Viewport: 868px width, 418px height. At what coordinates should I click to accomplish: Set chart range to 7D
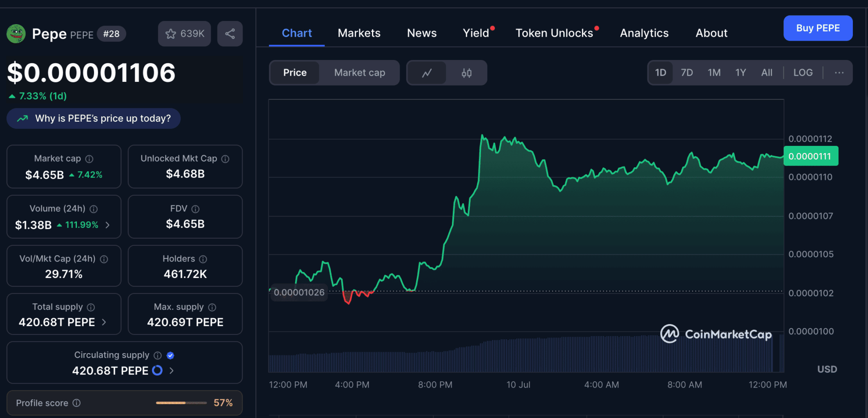(x=687, y=73)
